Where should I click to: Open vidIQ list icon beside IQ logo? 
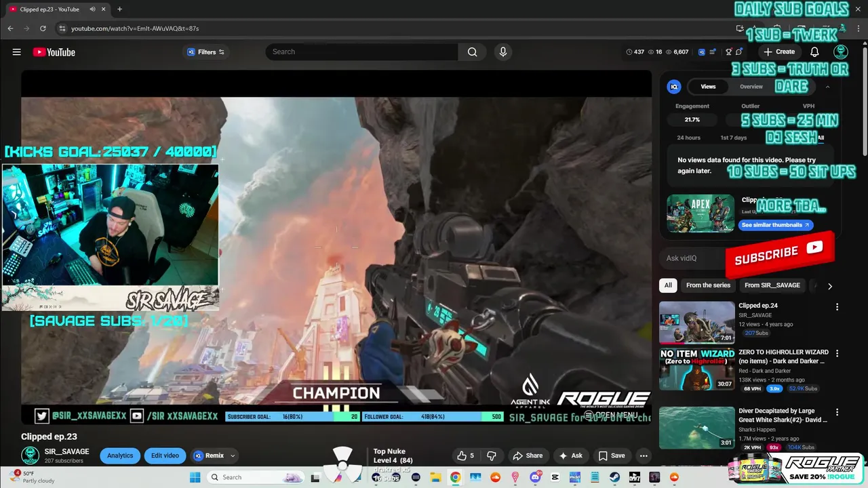(712, 52)
